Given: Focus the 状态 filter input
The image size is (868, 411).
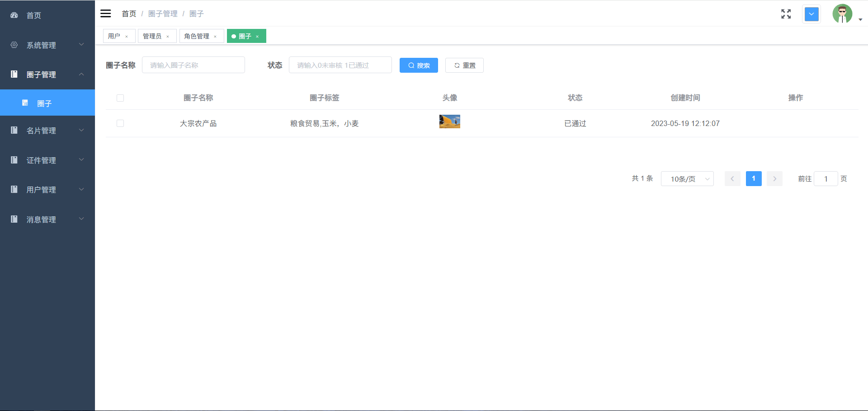Looking at the screenshot, I should tap(340, 65).
